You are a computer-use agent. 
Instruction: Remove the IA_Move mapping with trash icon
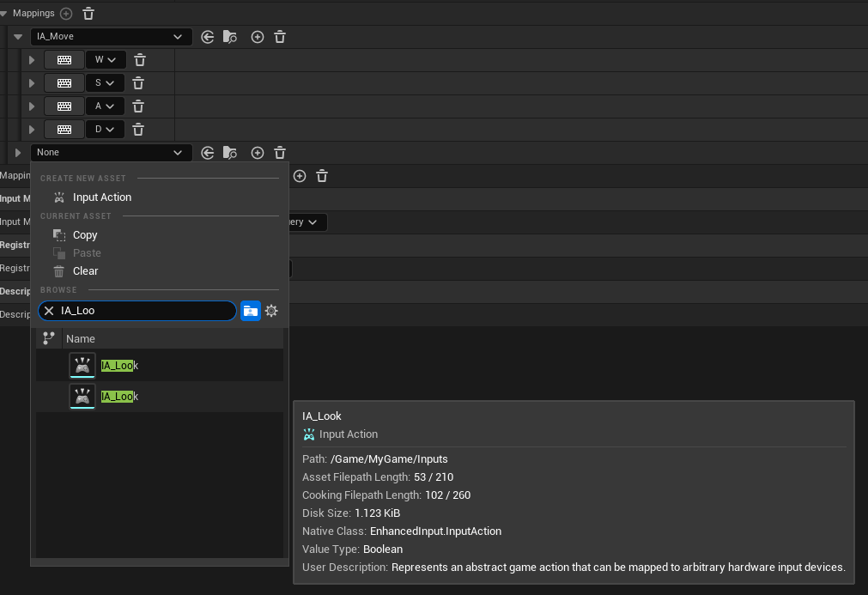pos(280,37)
